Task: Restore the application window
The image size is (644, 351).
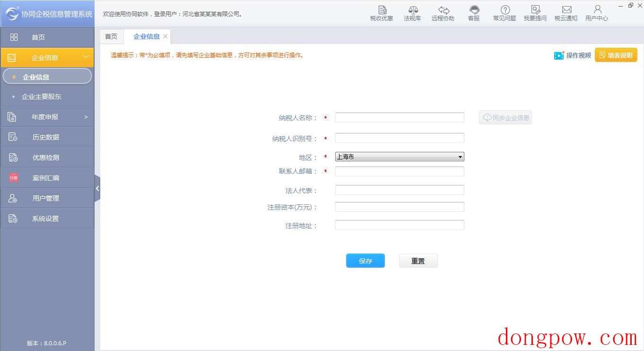Action: point(631,5)
